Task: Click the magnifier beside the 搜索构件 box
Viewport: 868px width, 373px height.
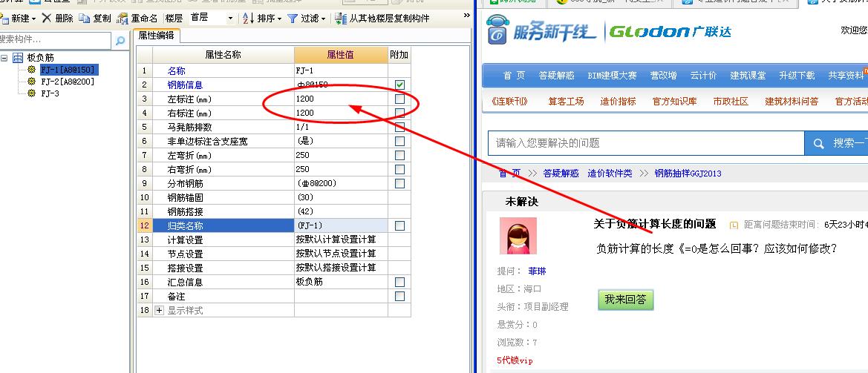Action: 120,40
